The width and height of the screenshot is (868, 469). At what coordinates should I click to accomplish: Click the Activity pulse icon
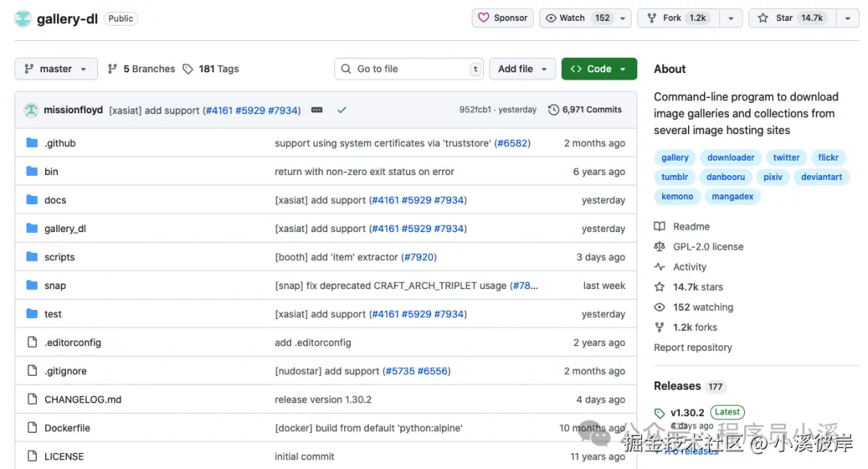[660, 267]
